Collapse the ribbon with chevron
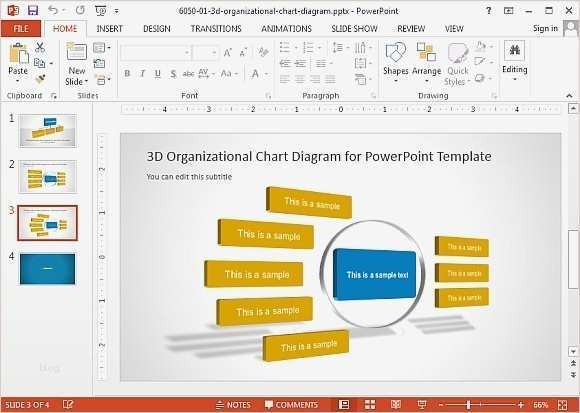 [x=569, y=96]
